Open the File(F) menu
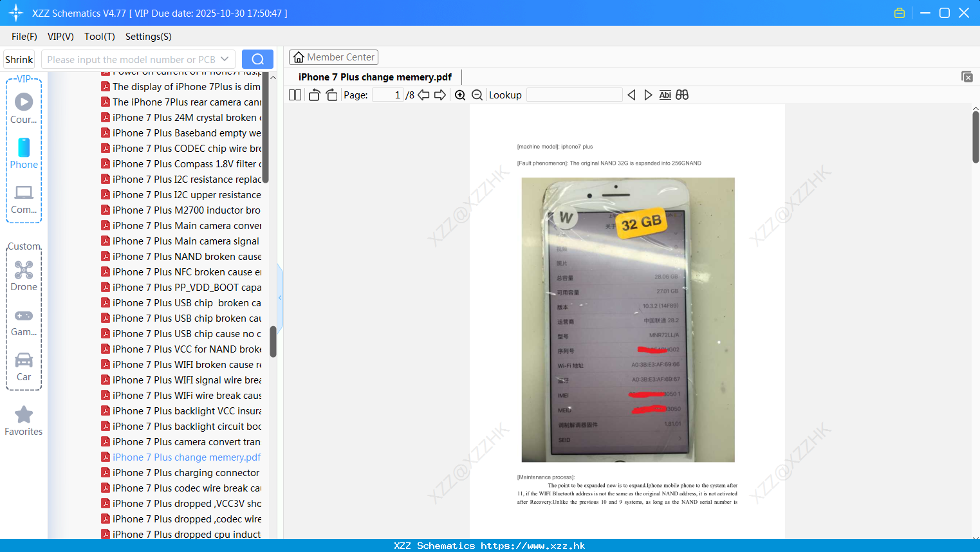980x552 pixels. click(24, 37)
